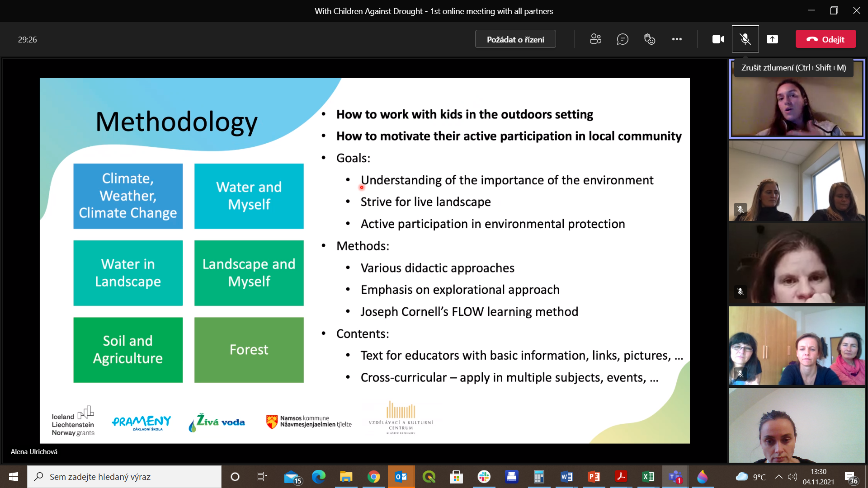Viewport: 868px width, 488px height.
Task: Open Excel from the taskbar
Action: pos(648,477)
